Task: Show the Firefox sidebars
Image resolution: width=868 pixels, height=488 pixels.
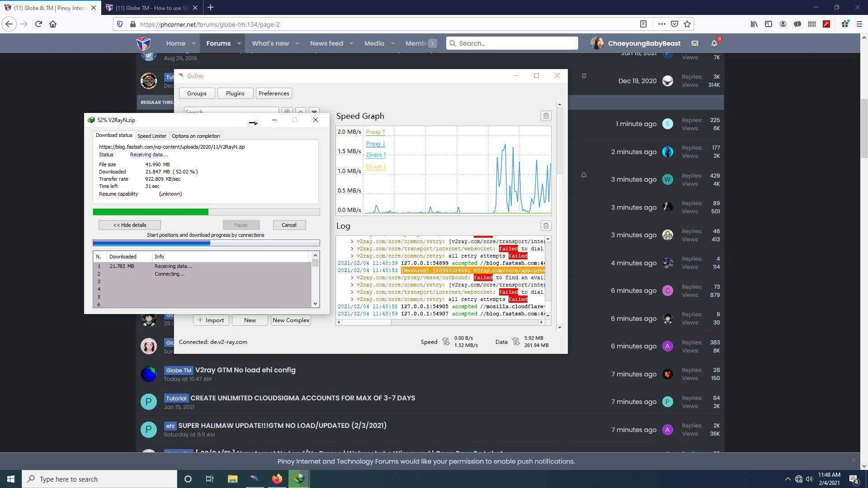Action: (x=769, y=24)
